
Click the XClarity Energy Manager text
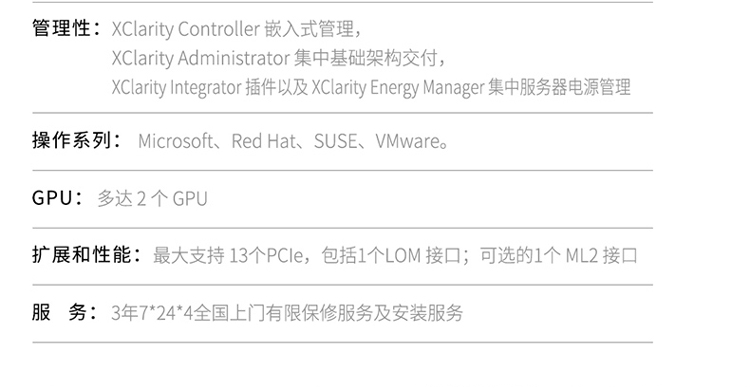pyautogui.click(x=398, y=88)
